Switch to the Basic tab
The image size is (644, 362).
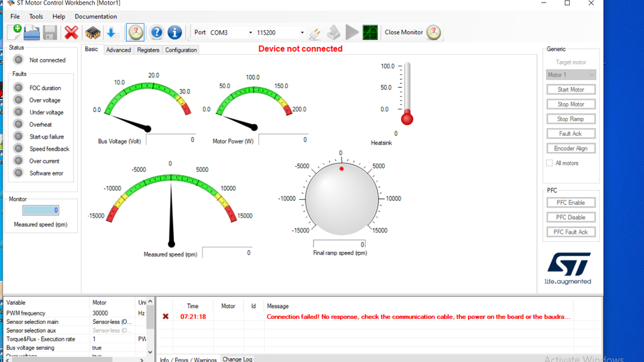pyautogui.click(x=91, y=49)
